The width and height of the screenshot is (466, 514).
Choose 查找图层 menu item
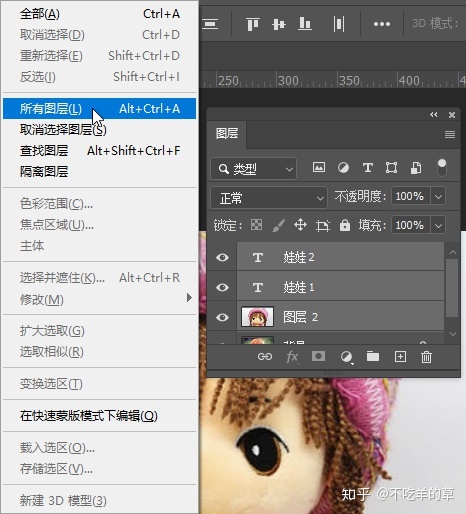click(99, 151)
